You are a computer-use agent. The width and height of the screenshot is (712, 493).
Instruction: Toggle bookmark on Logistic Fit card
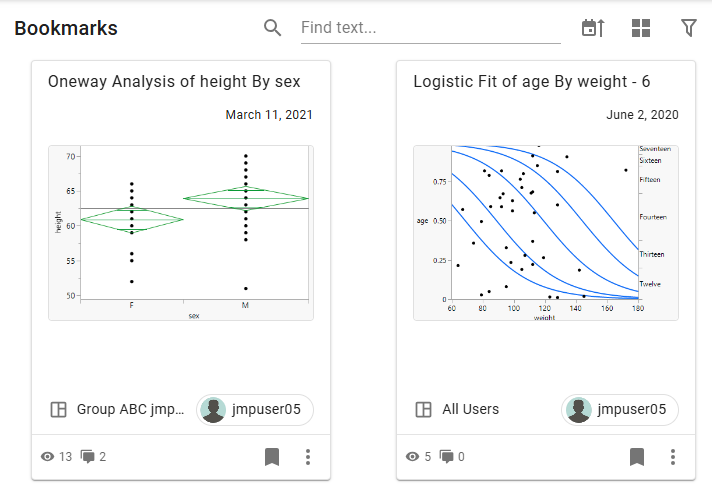[x=637, y=457]
